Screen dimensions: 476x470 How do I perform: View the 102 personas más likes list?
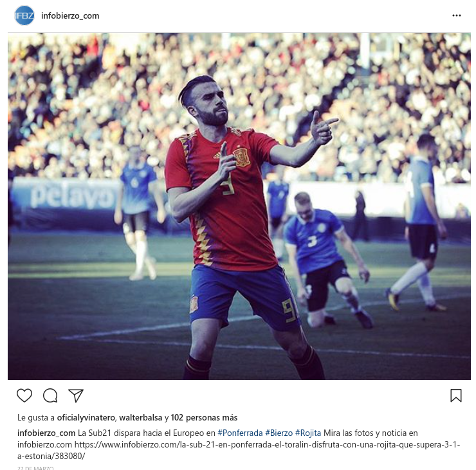tap(204, 418)
